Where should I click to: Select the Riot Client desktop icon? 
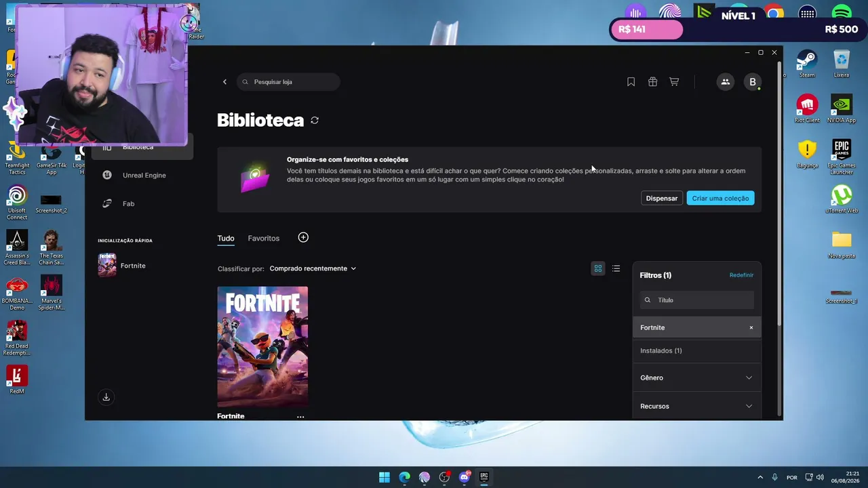807,109
